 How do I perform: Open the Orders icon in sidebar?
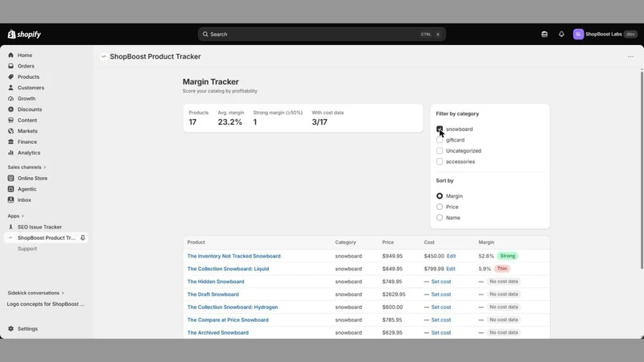pyautogui.click(x=10, y=66)
